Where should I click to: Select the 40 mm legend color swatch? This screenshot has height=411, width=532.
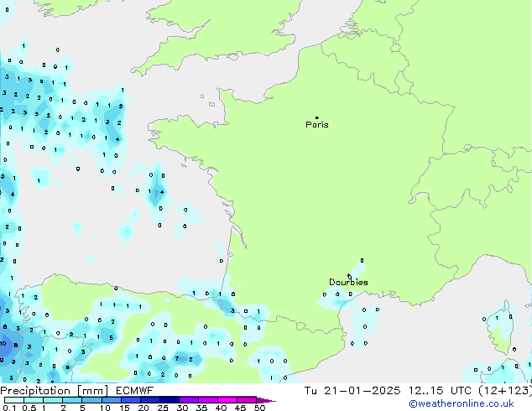pos(228,400)
